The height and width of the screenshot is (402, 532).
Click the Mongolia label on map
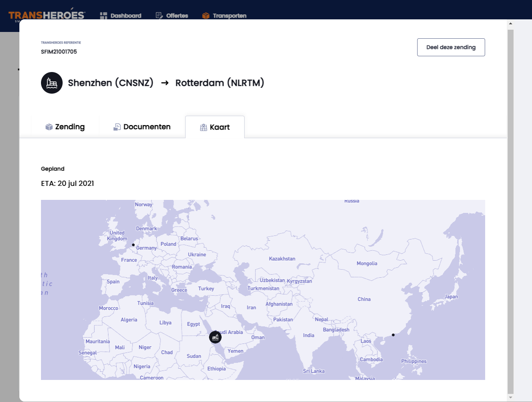point(367,263)
